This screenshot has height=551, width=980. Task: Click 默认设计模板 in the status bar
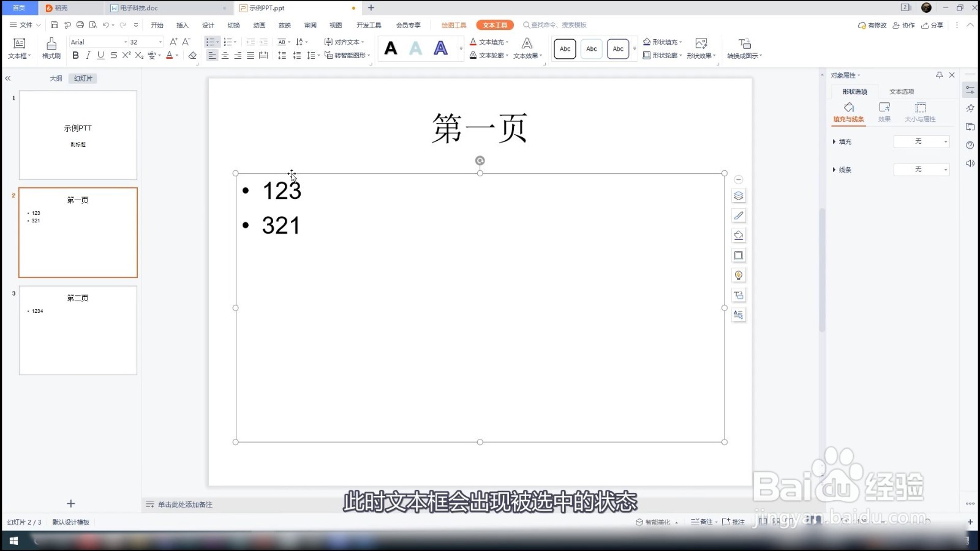71,522
